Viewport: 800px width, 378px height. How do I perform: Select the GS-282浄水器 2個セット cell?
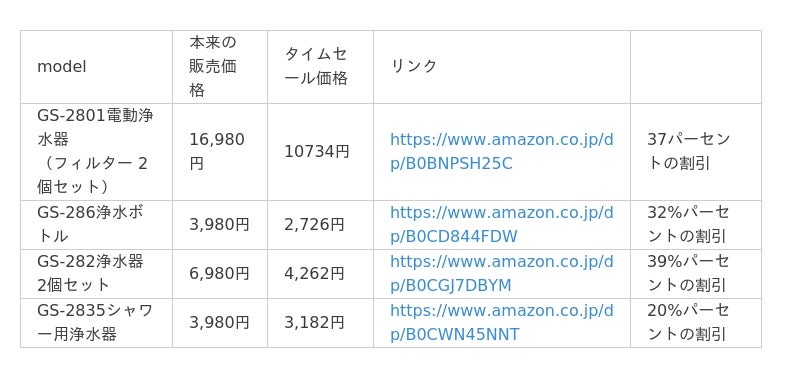click(96, 274)
